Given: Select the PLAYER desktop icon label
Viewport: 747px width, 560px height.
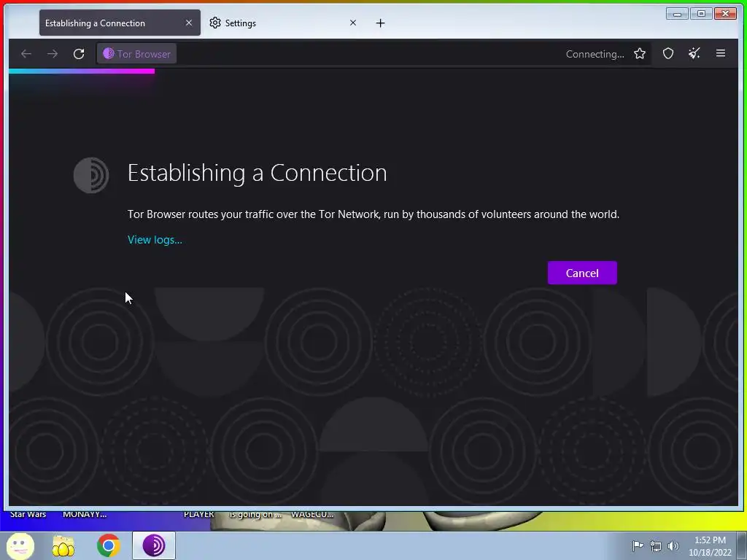Looking at the screenshot, I should (198, 514).
